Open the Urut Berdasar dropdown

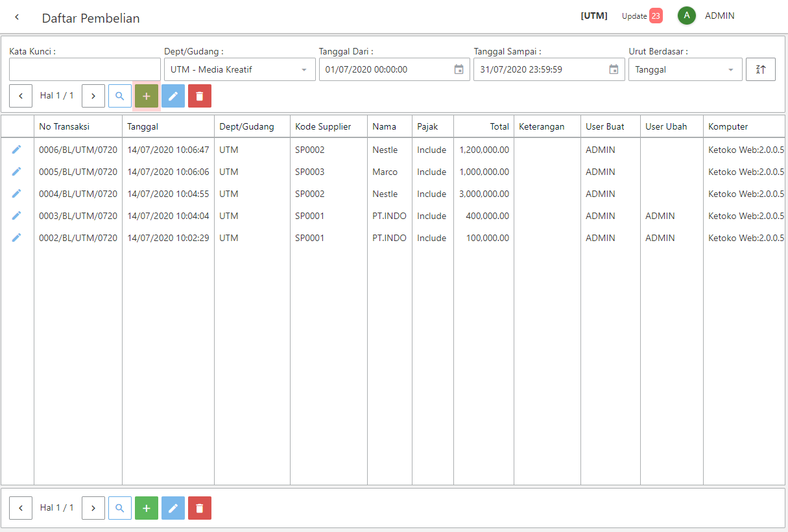[731, 69]
